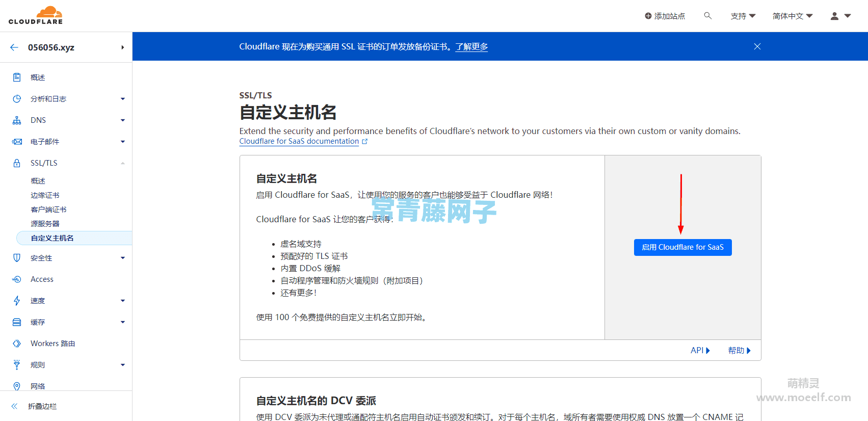The image size is (868, 421).
Task: Open the Access menu item
Action: point(42,279)
